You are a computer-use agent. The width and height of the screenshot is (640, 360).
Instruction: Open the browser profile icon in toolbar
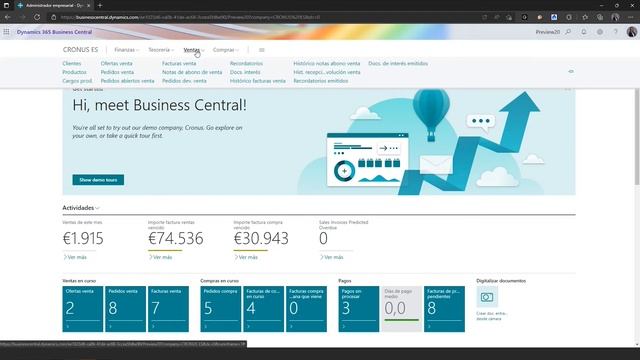point(616,17)
